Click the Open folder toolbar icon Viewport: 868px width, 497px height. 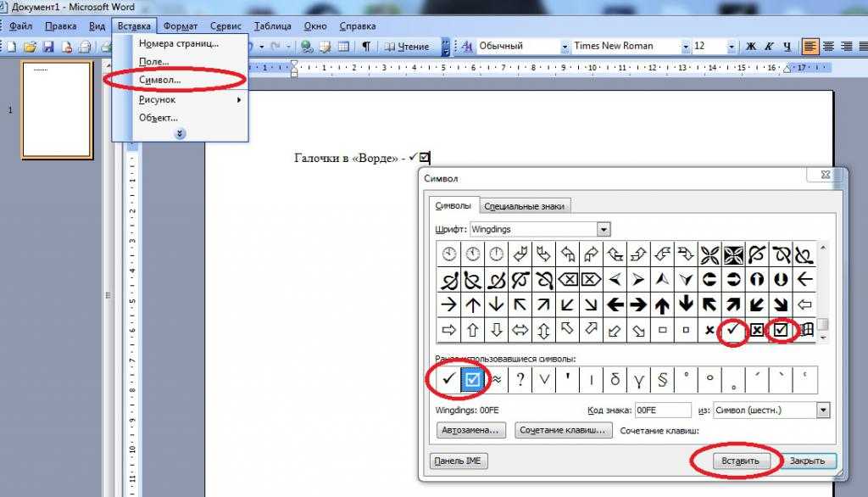(30, 47)
